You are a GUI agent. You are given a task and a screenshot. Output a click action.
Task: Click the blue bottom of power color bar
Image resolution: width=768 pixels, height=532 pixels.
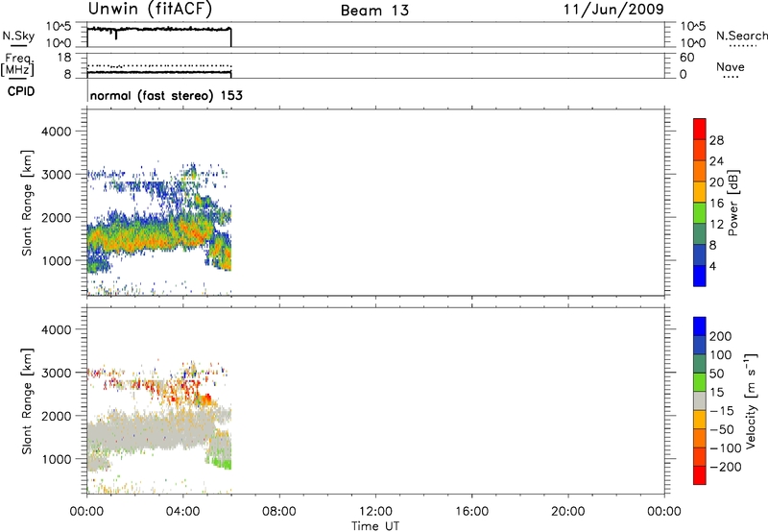point(700,276)
